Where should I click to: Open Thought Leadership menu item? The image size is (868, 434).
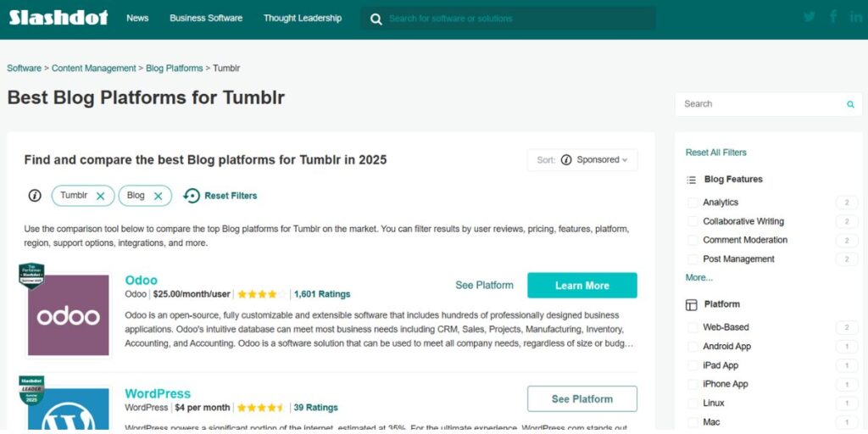pyautogui.click(x=303, y=19)
